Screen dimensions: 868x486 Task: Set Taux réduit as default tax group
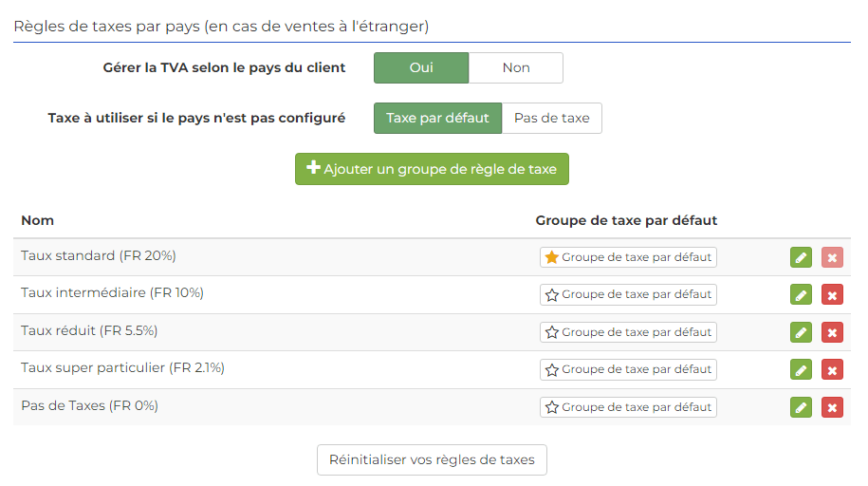click(628, 332)
